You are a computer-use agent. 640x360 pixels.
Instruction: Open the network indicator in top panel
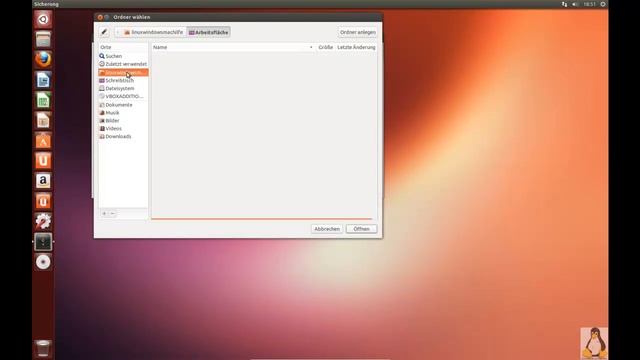coord(564,4)
